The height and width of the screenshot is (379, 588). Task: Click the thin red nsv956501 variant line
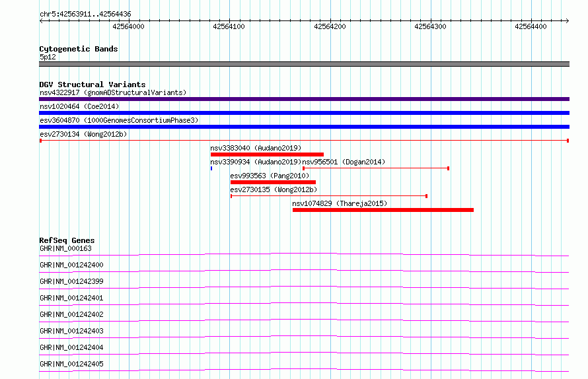point(376,168)
